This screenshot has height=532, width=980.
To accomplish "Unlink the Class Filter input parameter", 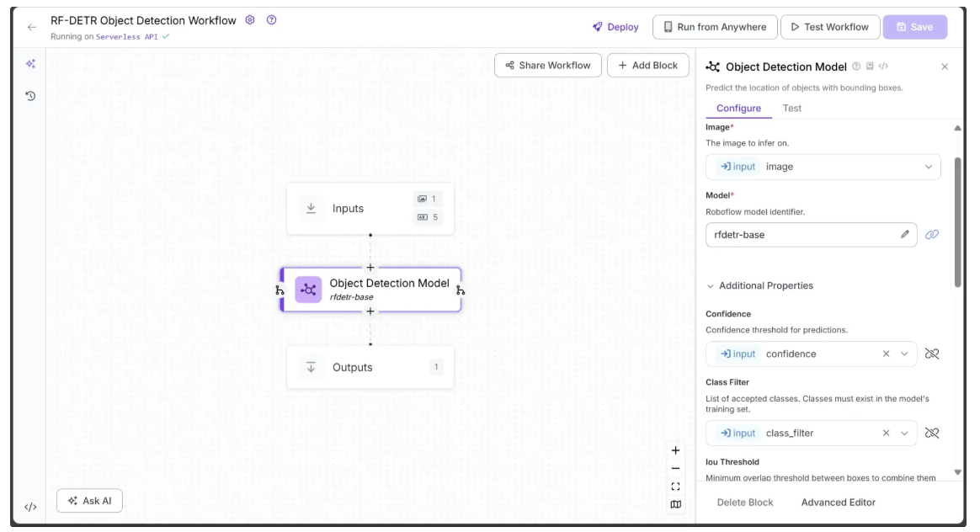I will coord(932,434).
